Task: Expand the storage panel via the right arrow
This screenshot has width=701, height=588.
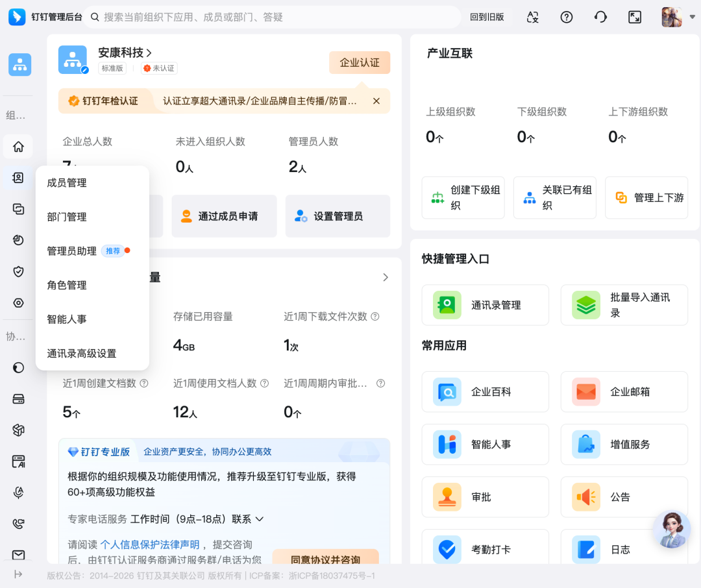Action: pos(386,276)
